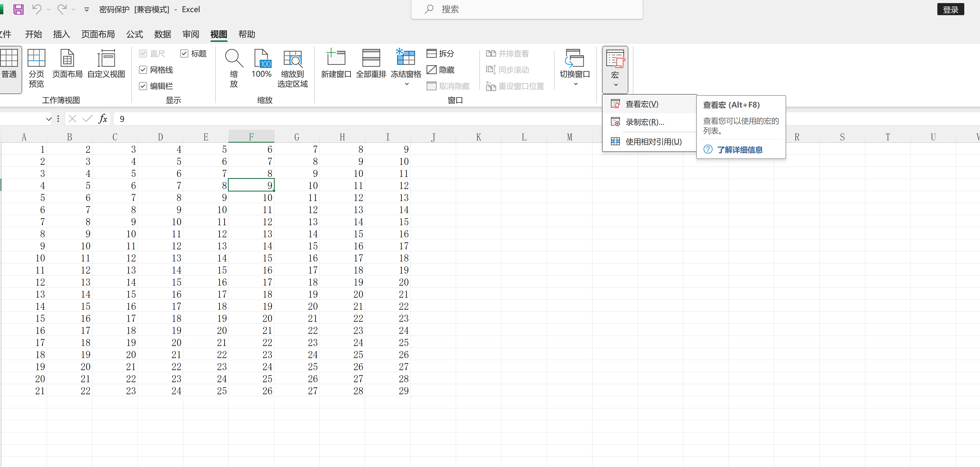980x467 pixels.
Task: Open the 公式 ribbon tab
Action: click(135, 34)
